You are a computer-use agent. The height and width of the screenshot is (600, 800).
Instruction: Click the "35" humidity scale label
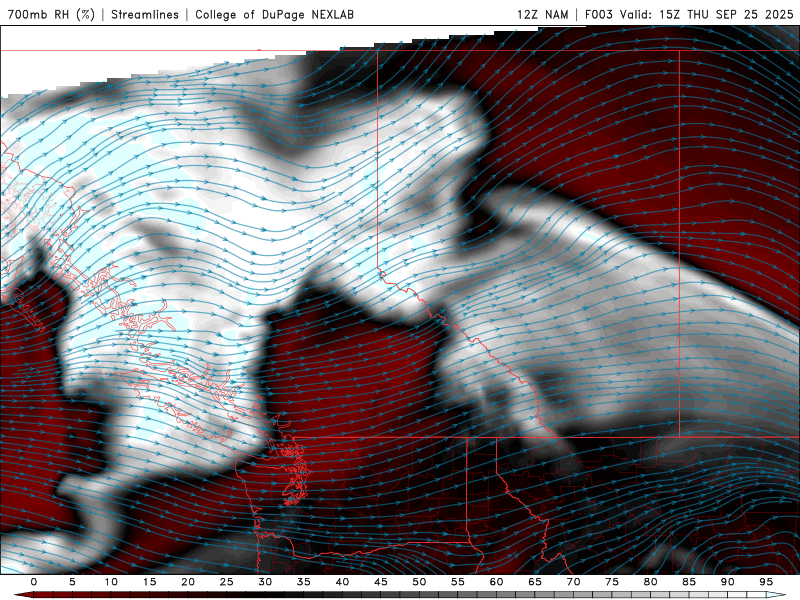[x=304, y=582]
